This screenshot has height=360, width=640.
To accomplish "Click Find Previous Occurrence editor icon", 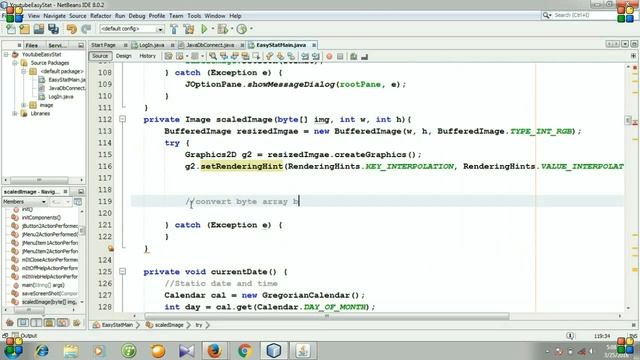I will point(224,56).
